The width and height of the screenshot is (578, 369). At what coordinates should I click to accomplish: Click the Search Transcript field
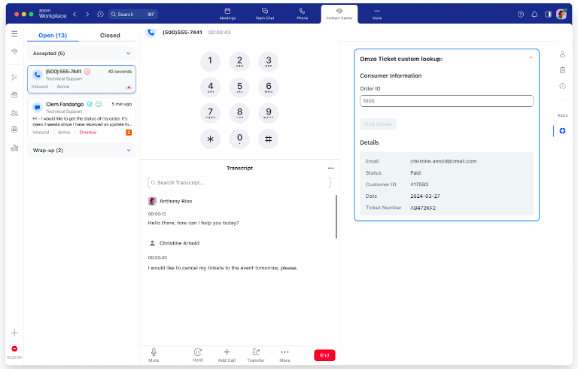pos(239,183)
